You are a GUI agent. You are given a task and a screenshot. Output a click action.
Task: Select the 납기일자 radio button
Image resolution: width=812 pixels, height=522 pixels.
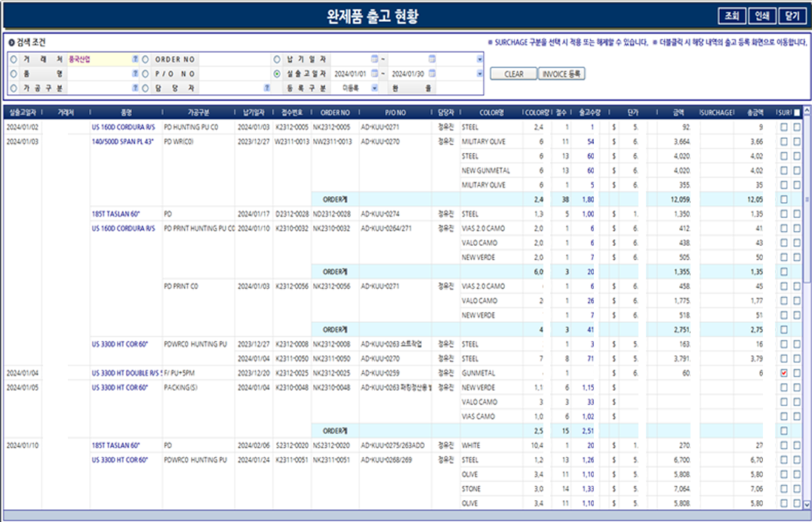click(x=277, y=57)
